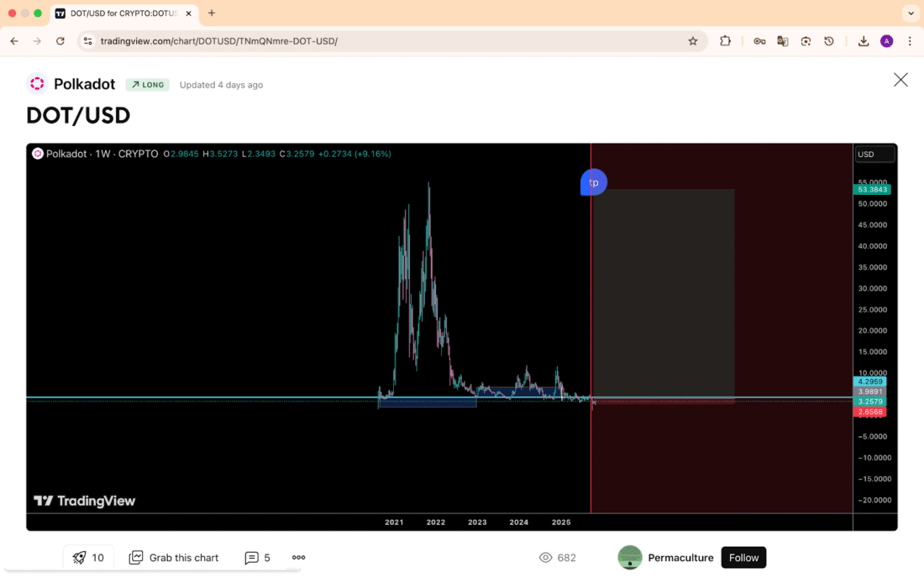Open the password manager key icon

pyautogui.click(x=759, y=41)
